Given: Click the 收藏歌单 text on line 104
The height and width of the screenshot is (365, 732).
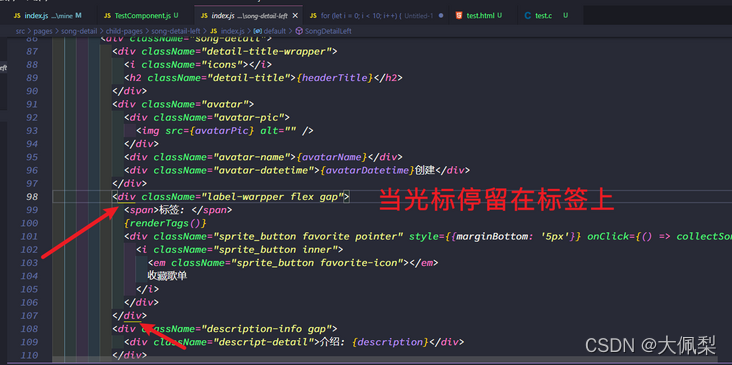Looking at the screenshot, I should 167,276.
